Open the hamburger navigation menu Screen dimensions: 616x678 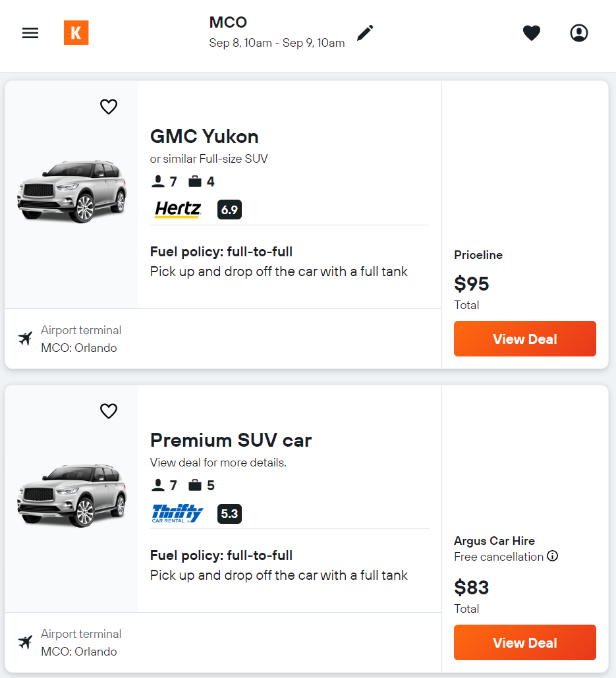pos(30,33)
